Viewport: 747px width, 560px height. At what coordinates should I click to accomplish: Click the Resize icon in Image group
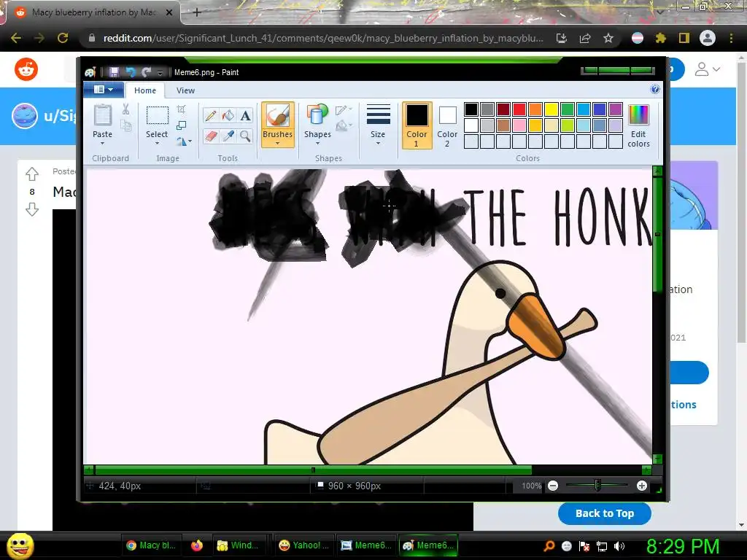click(182, 125)
